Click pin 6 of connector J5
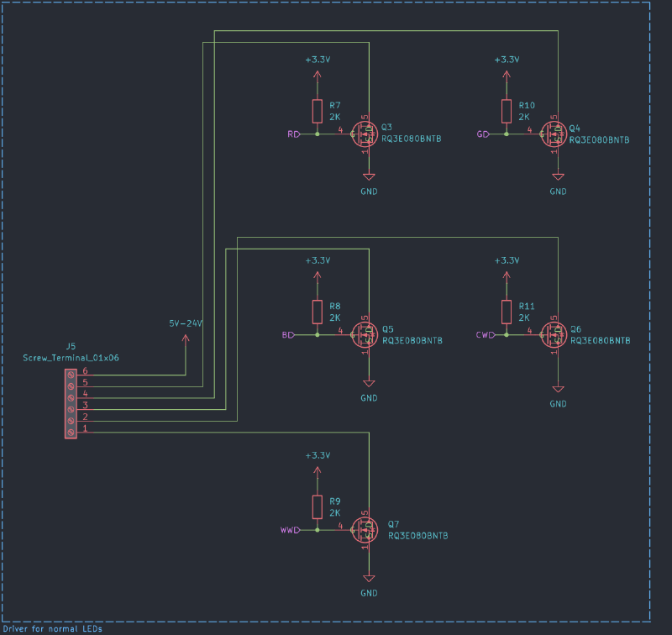 (x=85, y=374)
